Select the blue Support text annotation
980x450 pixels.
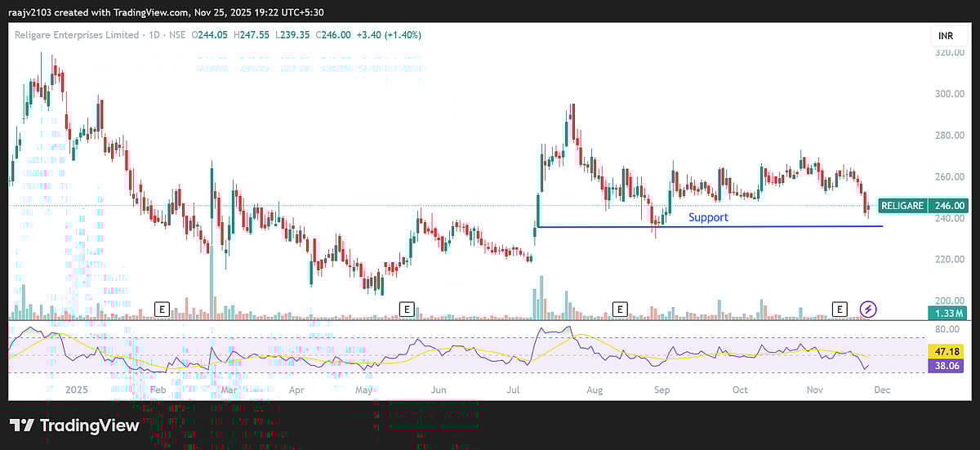[x=707, y=217]
